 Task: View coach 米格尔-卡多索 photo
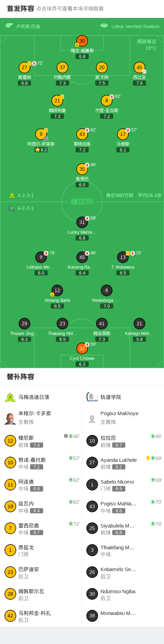pyautogui.click(x=10, y=418)
